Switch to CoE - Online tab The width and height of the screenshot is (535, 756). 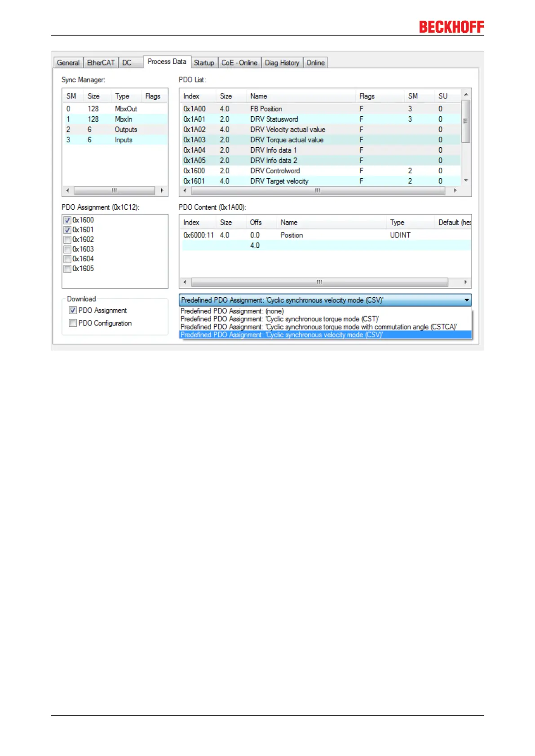point(239,63)
